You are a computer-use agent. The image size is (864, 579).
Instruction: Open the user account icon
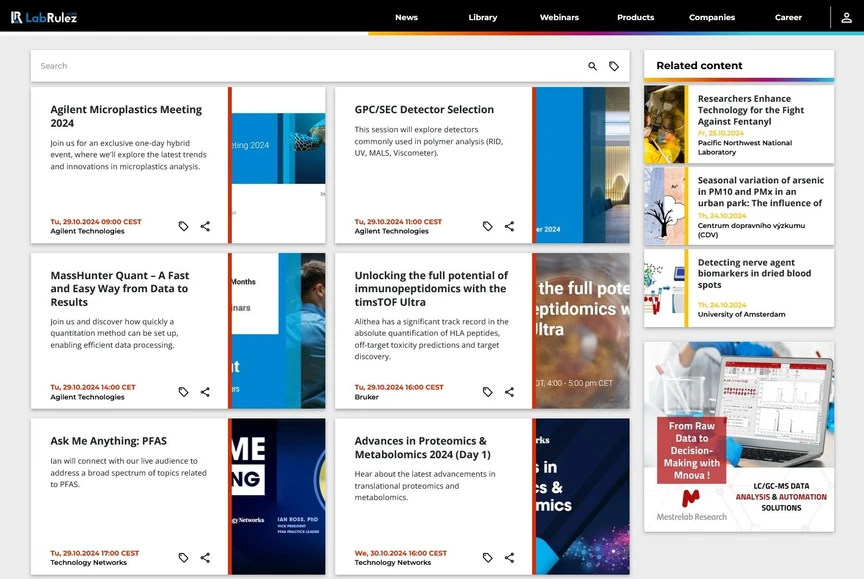pos(846,18)
